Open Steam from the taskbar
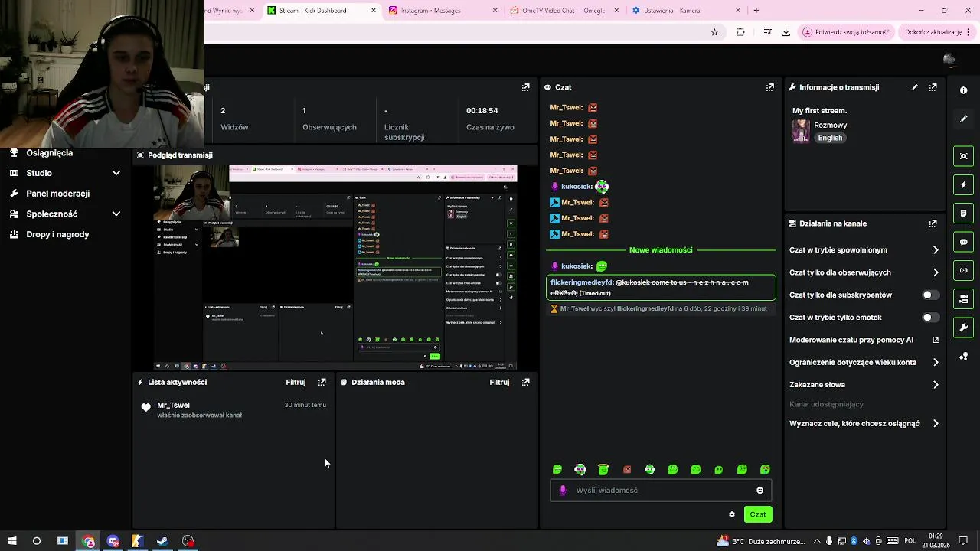This screenshot has width=980, height=551. (x=162, y=541)
